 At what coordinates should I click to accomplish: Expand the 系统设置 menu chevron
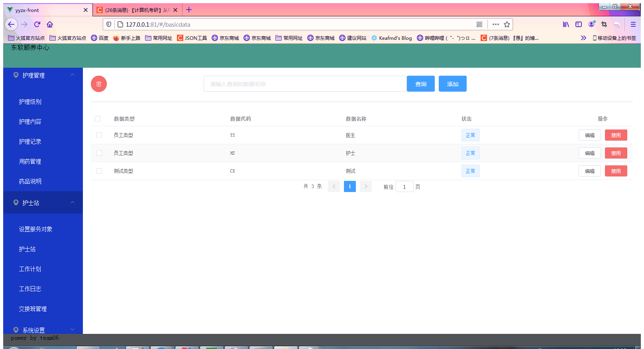(73, 329)
